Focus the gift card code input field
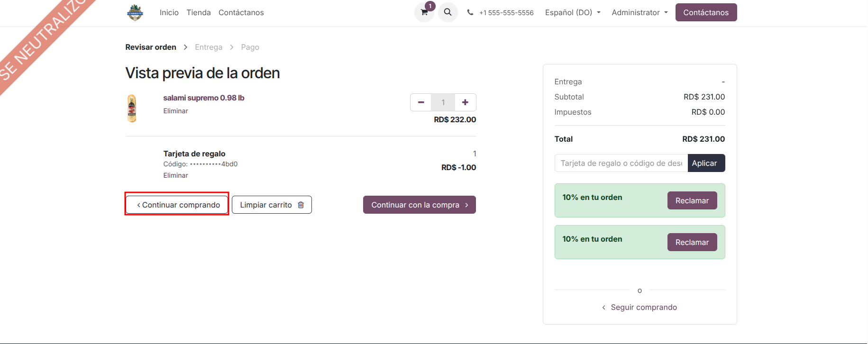The width and height of the screenshot is (868, 344). click(x=621, y=163)
